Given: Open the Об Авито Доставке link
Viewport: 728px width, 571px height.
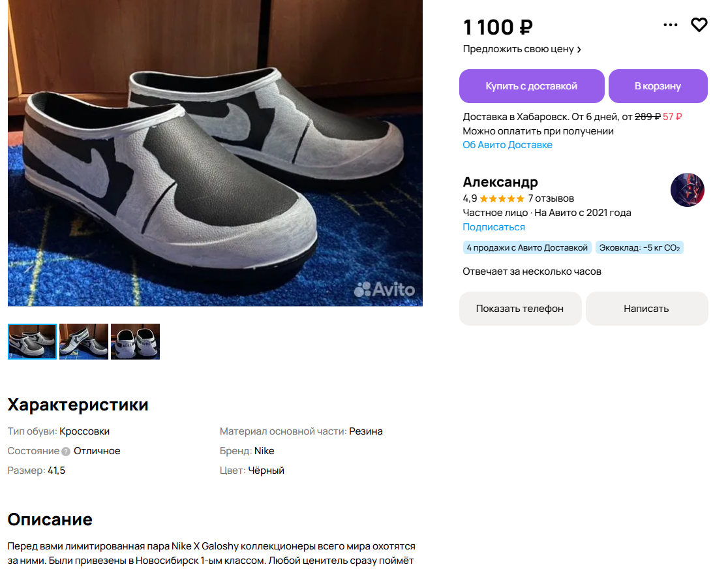Looking at the screenshot, I should pos(508,145).
